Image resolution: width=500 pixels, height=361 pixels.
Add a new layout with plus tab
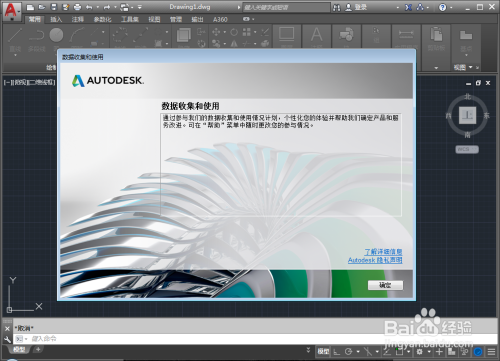coord(38,349)
